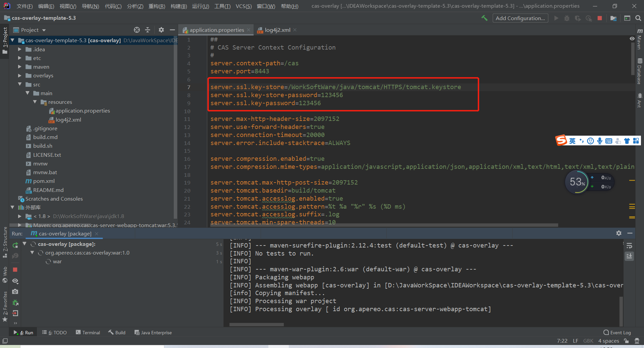This screenshot has height=348, width=644.
Task: Toggle the inspections eye icon in the editor corner
Action: (x=632, y=39)
